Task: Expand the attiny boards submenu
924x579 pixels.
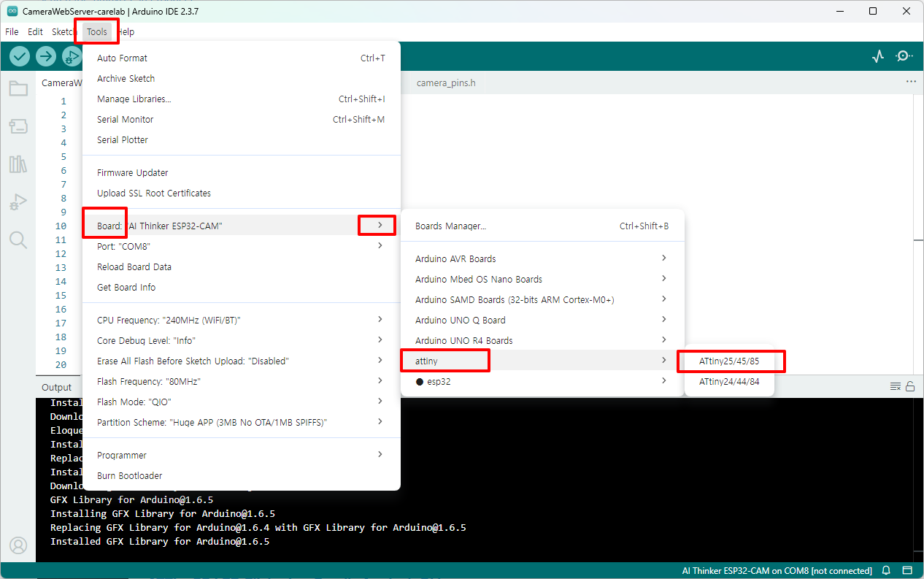Action: [542, 361]
